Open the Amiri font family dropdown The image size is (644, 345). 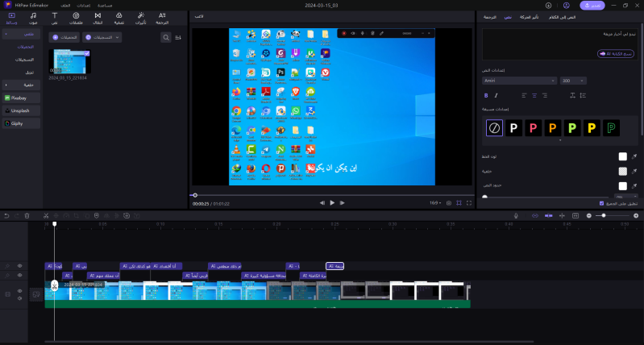click(519, 81)
